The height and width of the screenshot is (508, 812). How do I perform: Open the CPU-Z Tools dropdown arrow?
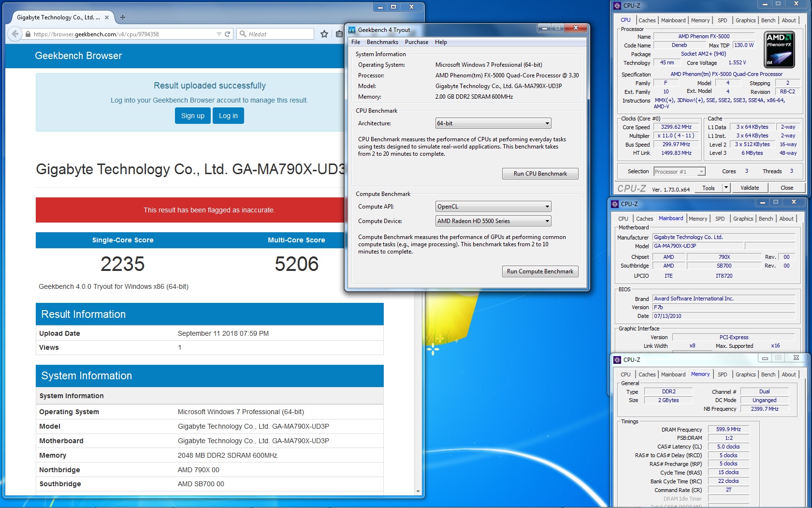point(725,188)
